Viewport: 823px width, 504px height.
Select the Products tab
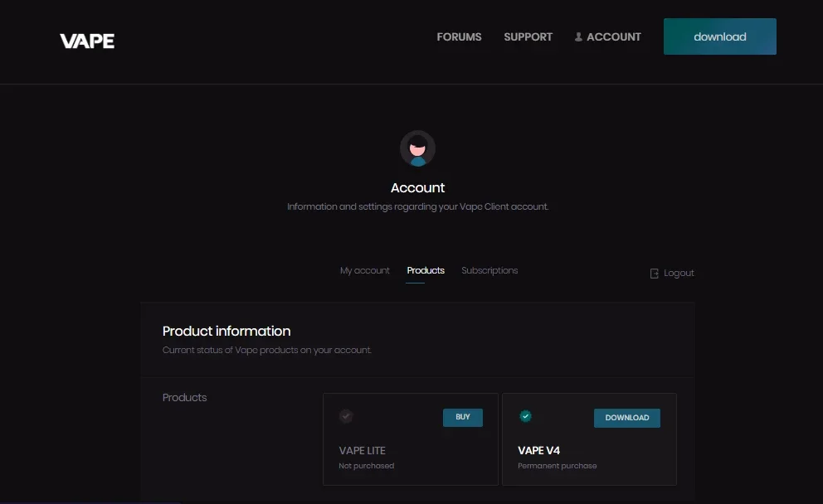(x=426, y=270)
